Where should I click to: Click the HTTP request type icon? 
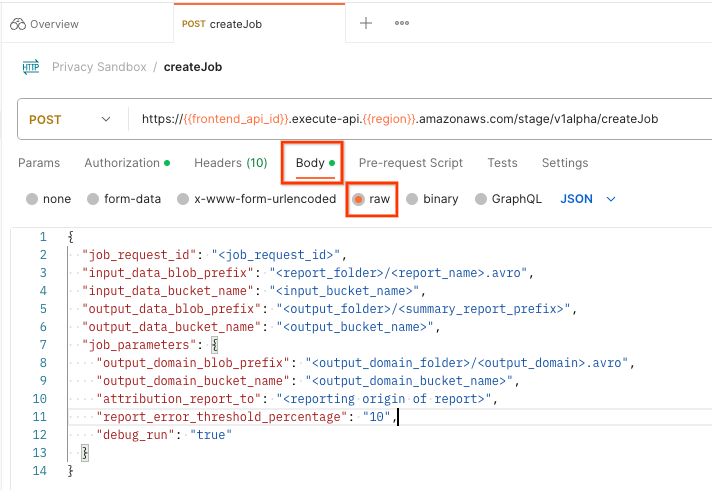tap(31, 67)
